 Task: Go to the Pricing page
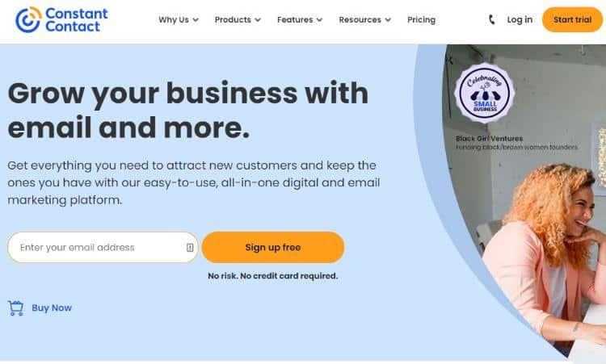pos(421,19)
